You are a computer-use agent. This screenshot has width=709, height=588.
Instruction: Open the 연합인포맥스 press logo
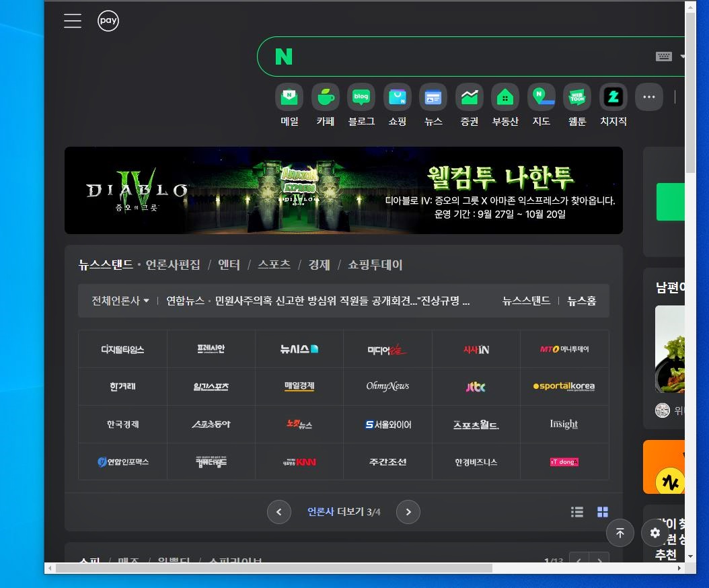click(x=122, y=462)
